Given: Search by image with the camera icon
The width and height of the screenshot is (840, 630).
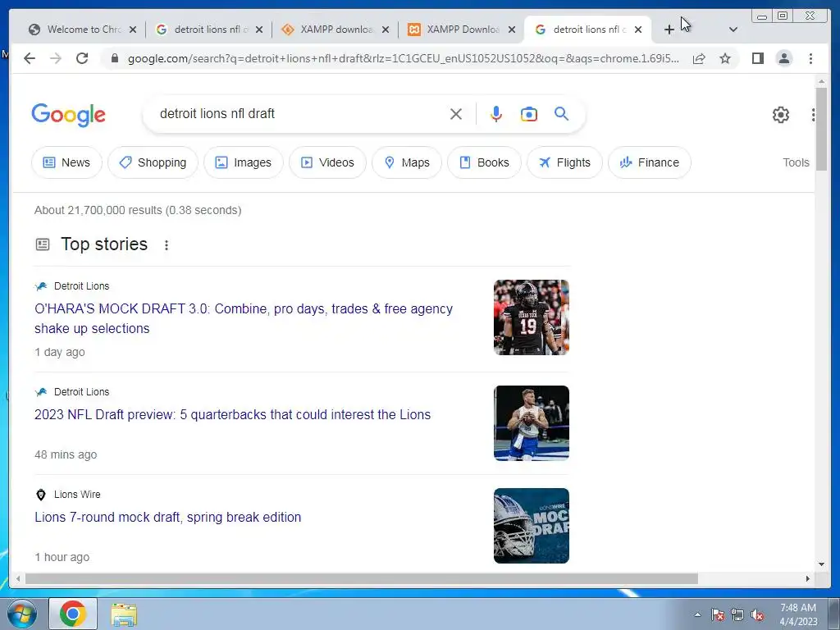Looking at the screenshot, I should 529,114.
